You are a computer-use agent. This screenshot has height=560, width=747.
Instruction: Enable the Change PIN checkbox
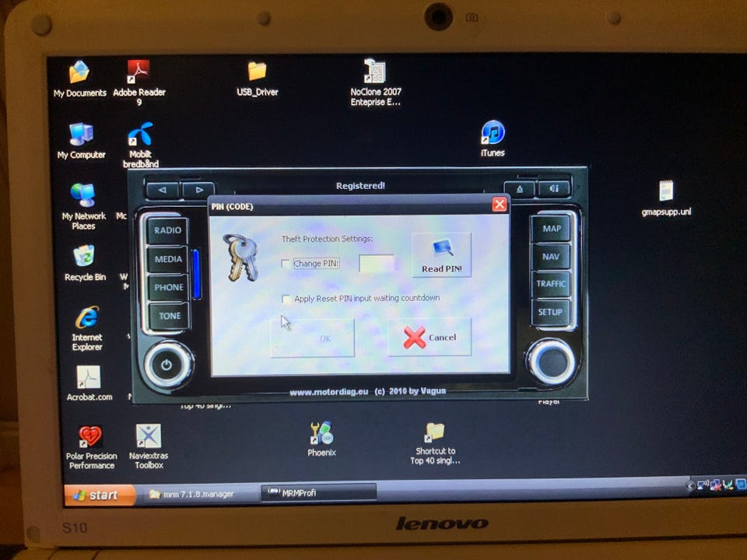(286, 264)
